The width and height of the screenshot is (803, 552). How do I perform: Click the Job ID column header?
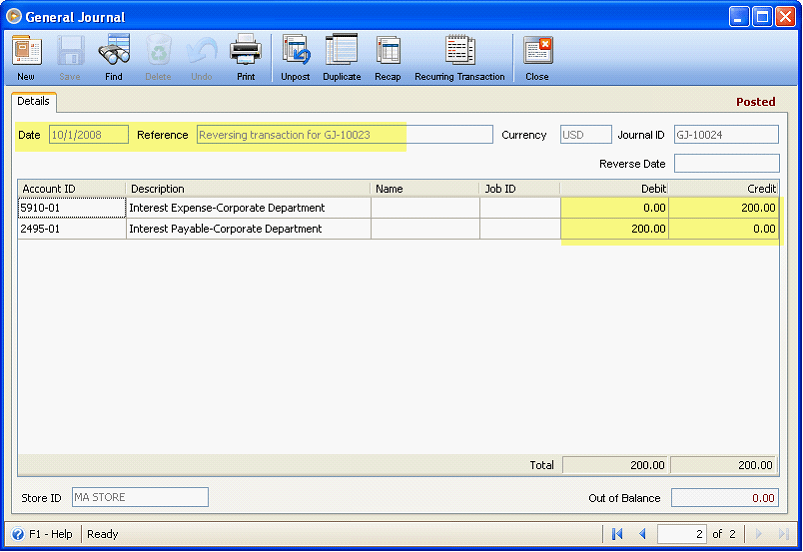(520, 189)
